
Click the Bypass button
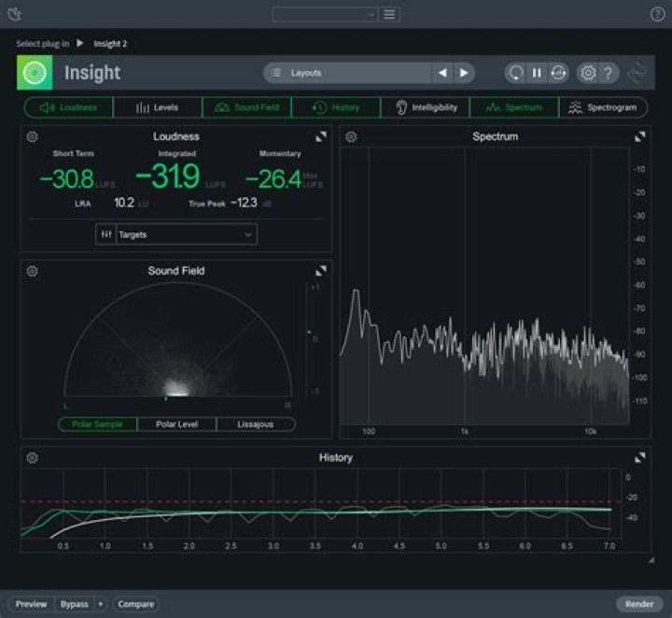click(74, 604)
